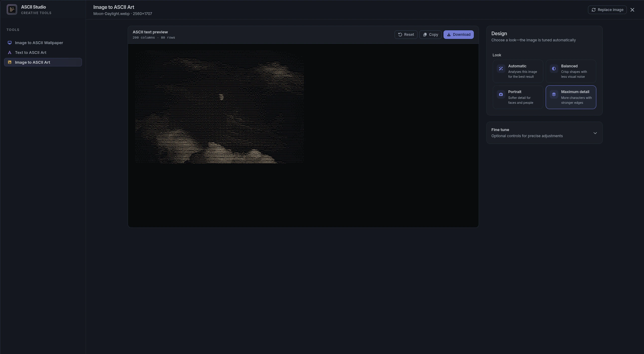Close the Image to ASCII Art editor
644x354 pixels.
pyautogui.click(x=632, y=10)
